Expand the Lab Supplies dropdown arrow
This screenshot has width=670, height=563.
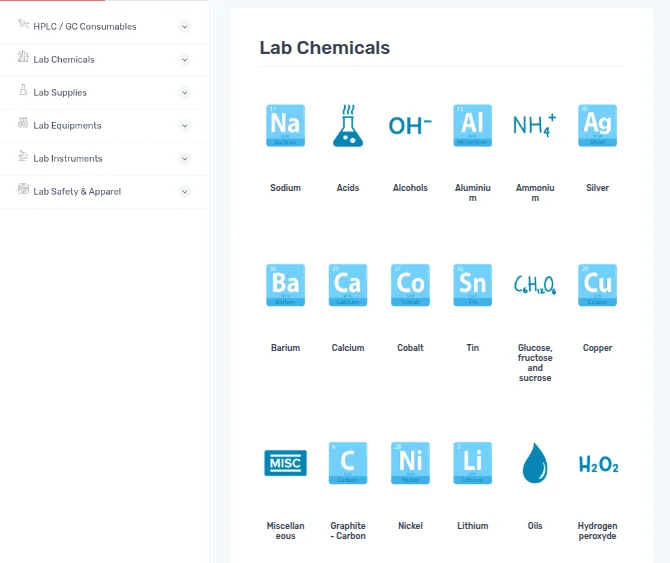[184, 93]
